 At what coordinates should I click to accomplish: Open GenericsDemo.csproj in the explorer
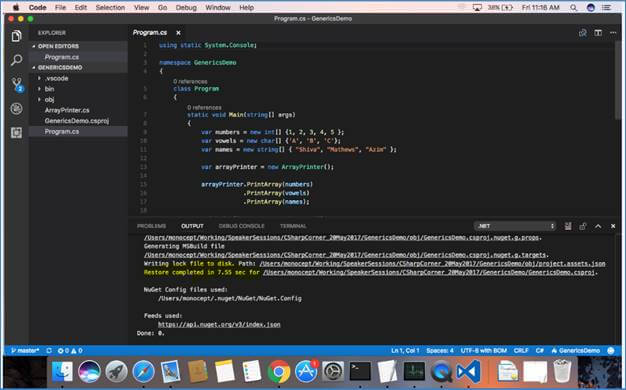point(77,121)
